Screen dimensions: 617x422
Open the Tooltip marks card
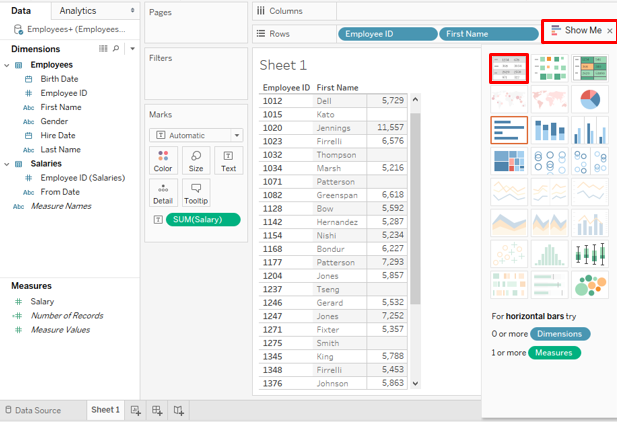pyautogui.click(x=196, y=193)
